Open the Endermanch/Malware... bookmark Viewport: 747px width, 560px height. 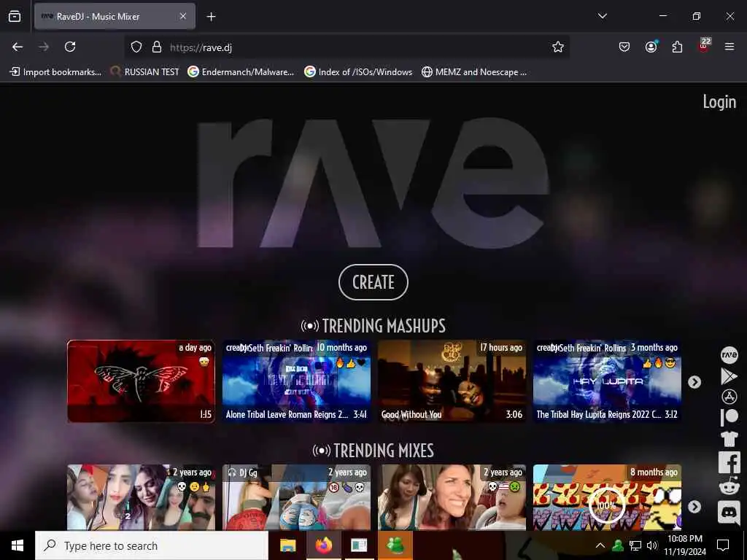pos(241,72)
